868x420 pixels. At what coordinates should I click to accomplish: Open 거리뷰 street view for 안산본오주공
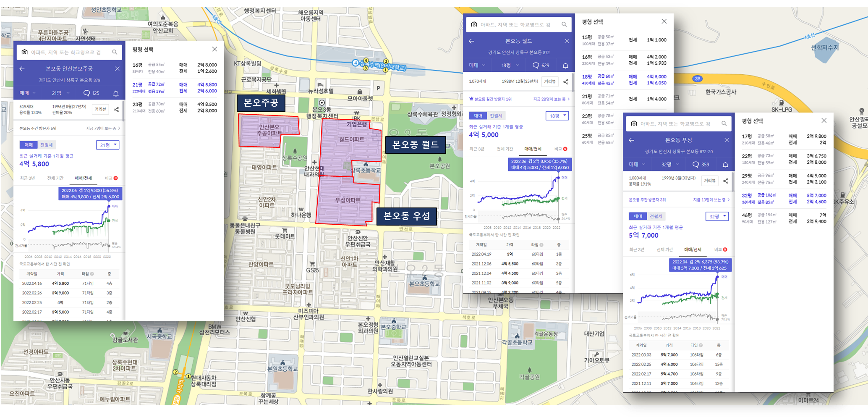pos(100,109)
